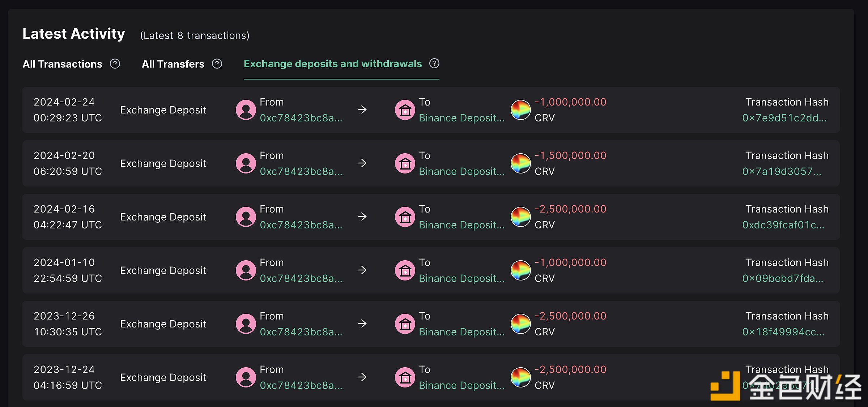Open transaction hash 0x7e9d51c2dd link
Image resolution: width=868 pixels, height=407 pixels.
coord(784,118)
